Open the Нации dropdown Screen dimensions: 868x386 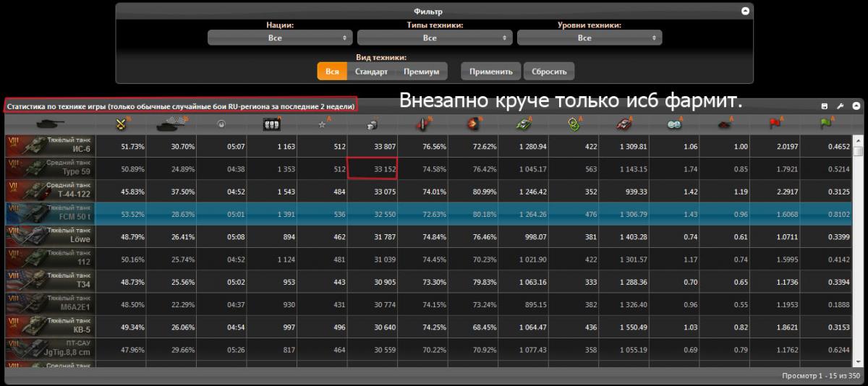click(280, 38)
